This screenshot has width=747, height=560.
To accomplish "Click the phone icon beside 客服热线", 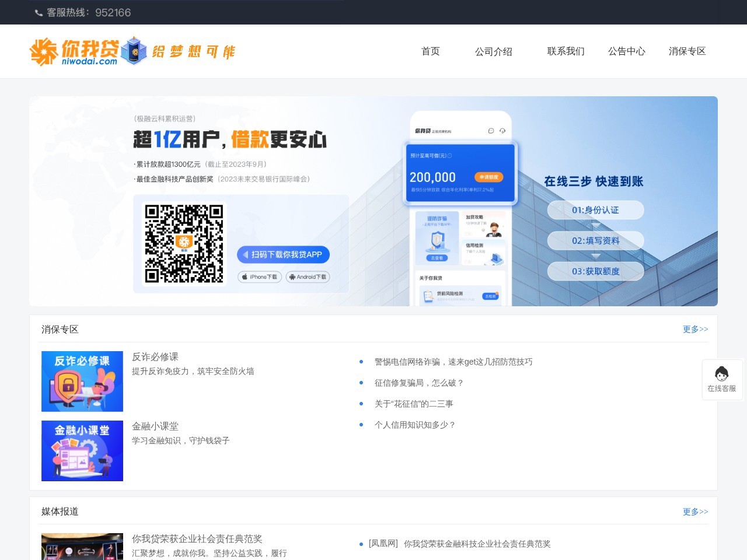I will point(39,13).
